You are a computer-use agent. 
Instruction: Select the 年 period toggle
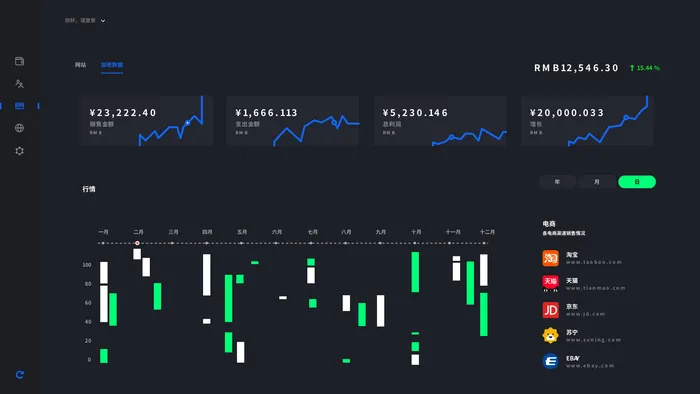point(557,182)
